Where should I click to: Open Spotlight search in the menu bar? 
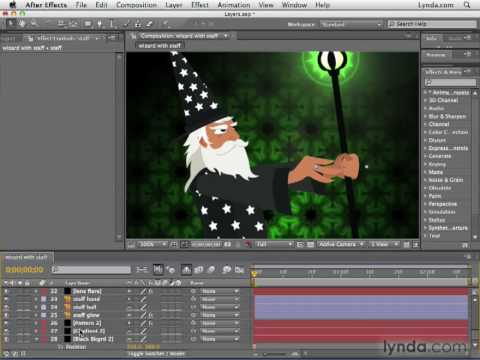click(x=467, y=5)
